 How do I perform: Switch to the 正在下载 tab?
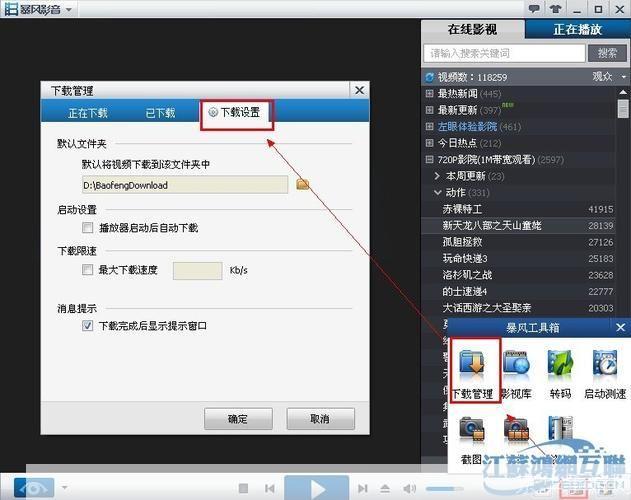88,113
